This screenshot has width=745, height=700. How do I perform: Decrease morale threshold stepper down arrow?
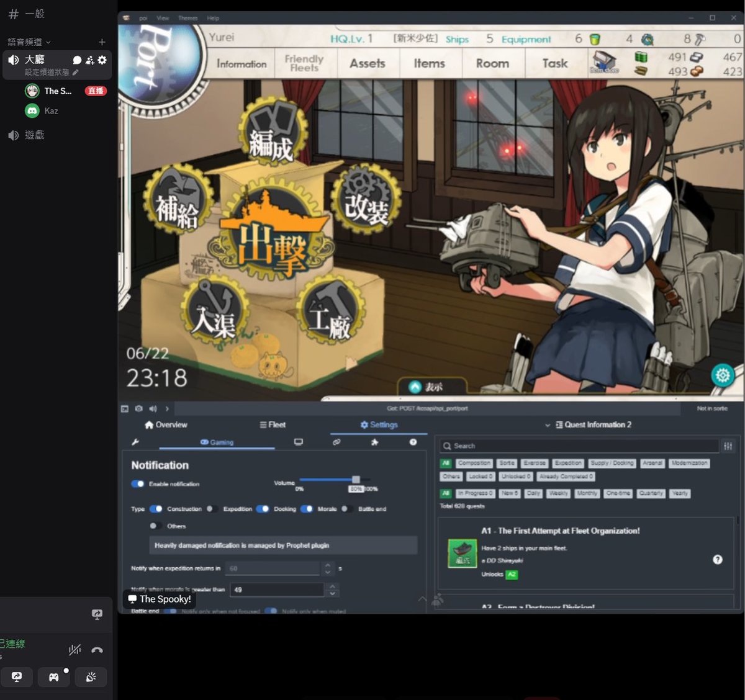click(x=333, y=593)
